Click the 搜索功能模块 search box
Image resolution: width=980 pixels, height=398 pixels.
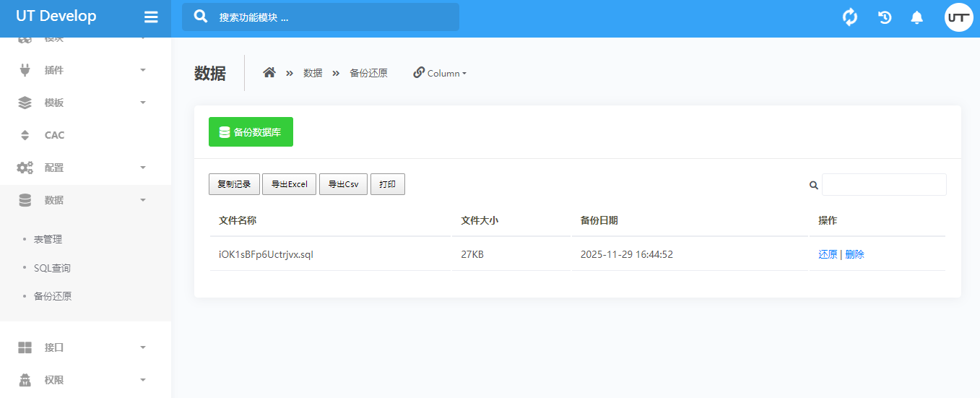pyautogui.click(x=320, y=17)
